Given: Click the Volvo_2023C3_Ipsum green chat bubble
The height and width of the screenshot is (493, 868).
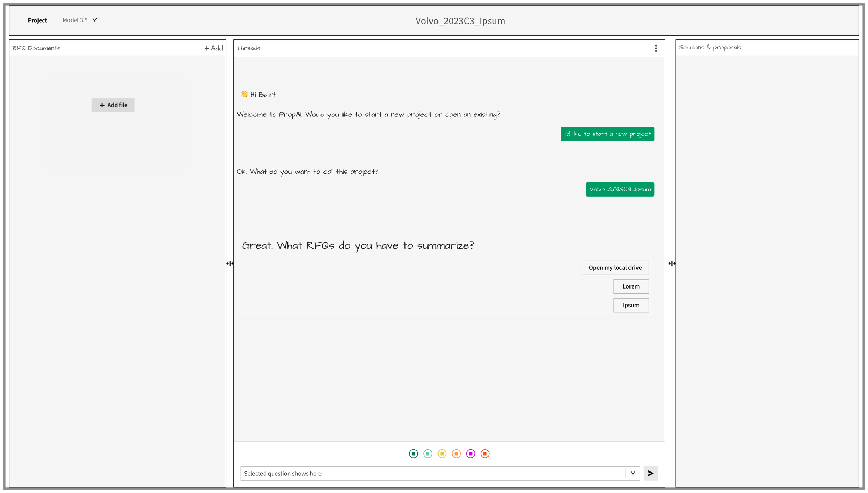Looking at the screenshot, I should coord(620,189).
